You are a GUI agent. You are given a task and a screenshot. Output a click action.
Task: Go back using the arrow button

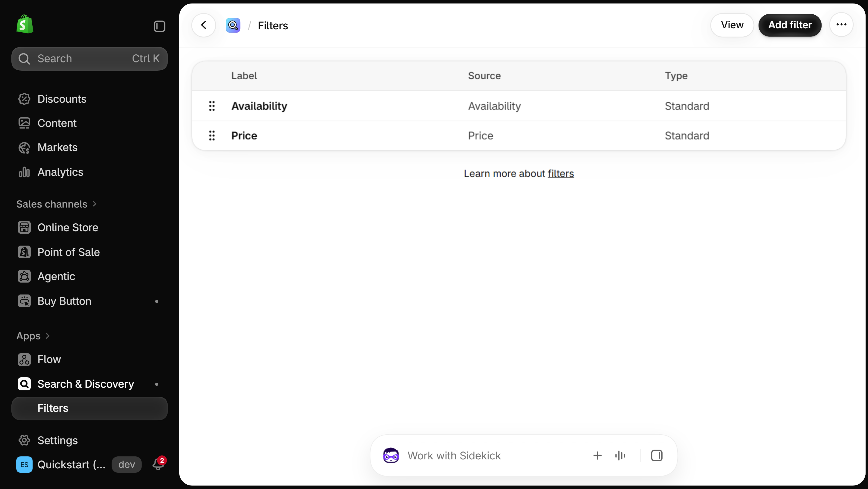[x=203, y=25]
